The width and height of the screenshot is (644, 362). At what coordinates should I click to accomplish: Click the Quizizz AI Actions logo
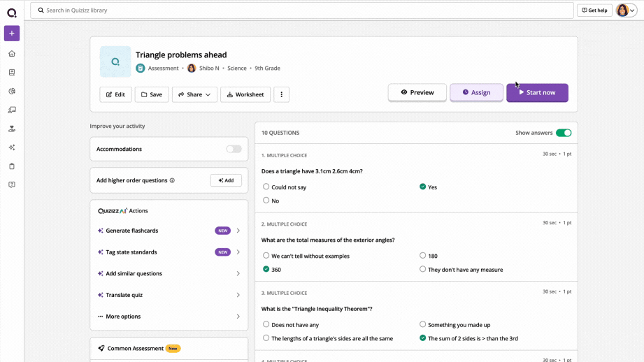[x=113, y=210]
